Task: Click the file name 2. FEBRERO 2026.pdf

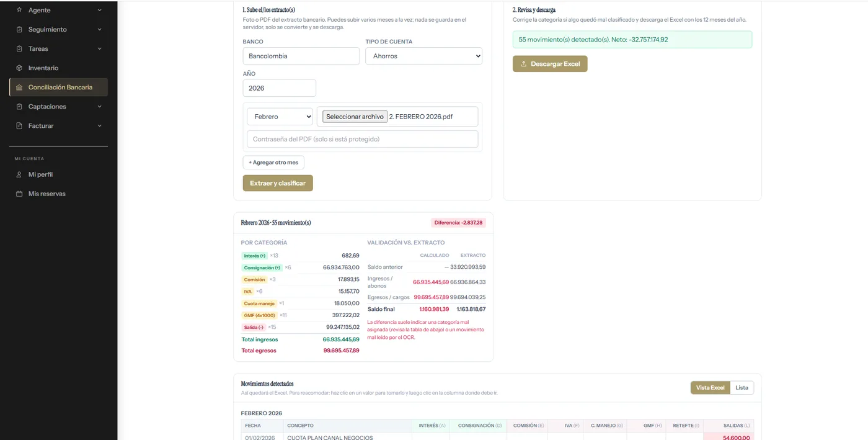Action: pyautogui.click(x=421, y=117)
